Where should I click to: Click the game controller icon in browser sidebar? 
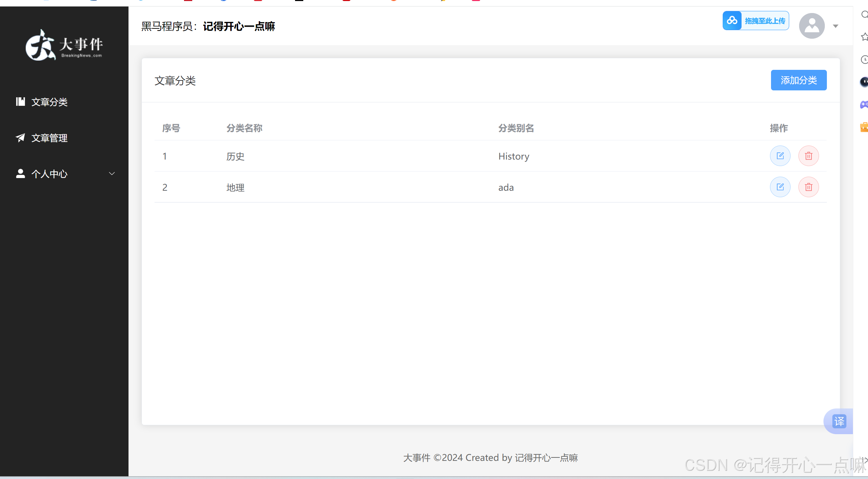(x=864, y=104)
